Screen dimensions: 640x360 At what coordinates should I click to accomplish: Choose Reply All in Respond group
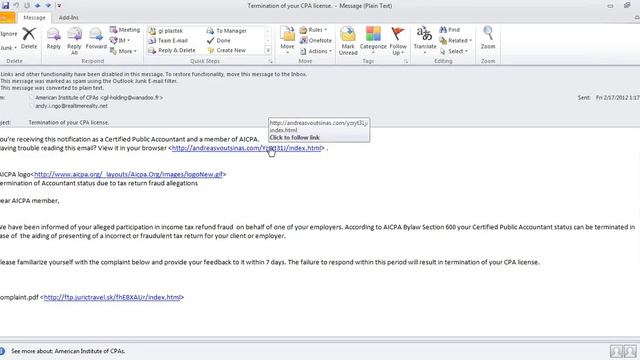point(74,40)
